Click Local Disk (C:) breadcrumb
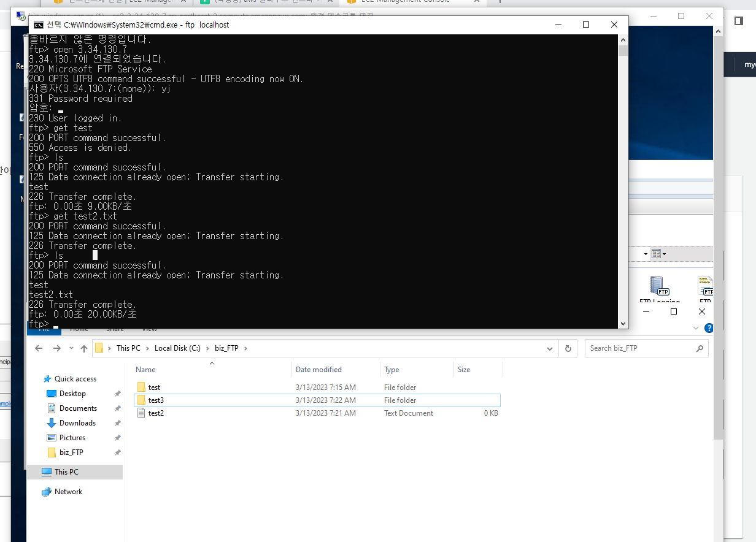 (x=177, y=348)
